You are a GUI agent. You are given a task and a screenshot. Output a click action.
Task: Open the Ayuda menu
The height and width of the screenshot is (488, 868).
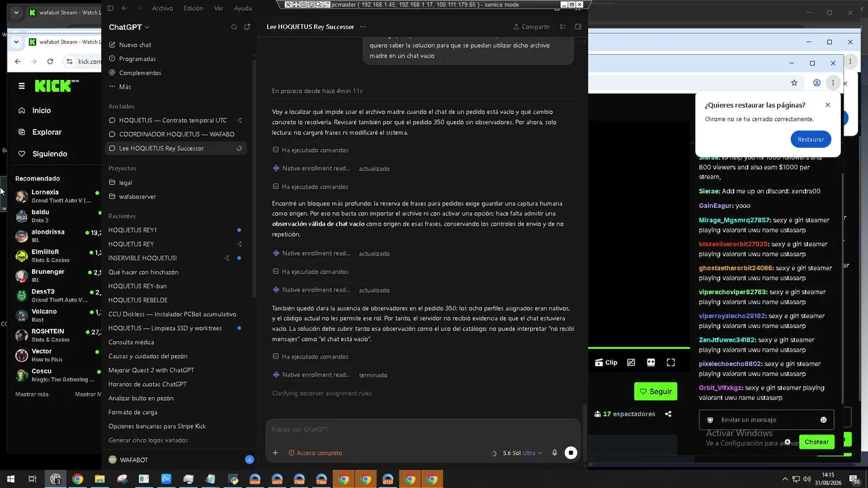click(x=243, y=8)
